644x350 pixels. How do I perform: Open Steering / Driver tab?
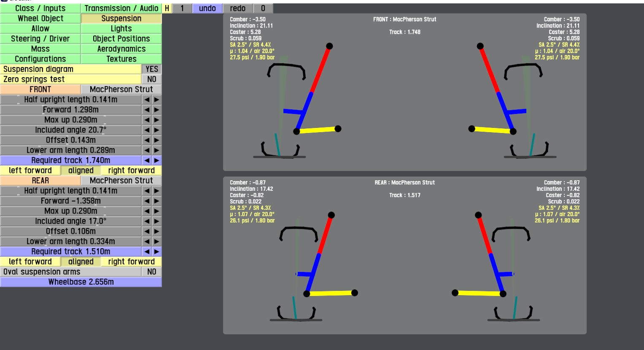pyautogui.click(x=40, y=39)
